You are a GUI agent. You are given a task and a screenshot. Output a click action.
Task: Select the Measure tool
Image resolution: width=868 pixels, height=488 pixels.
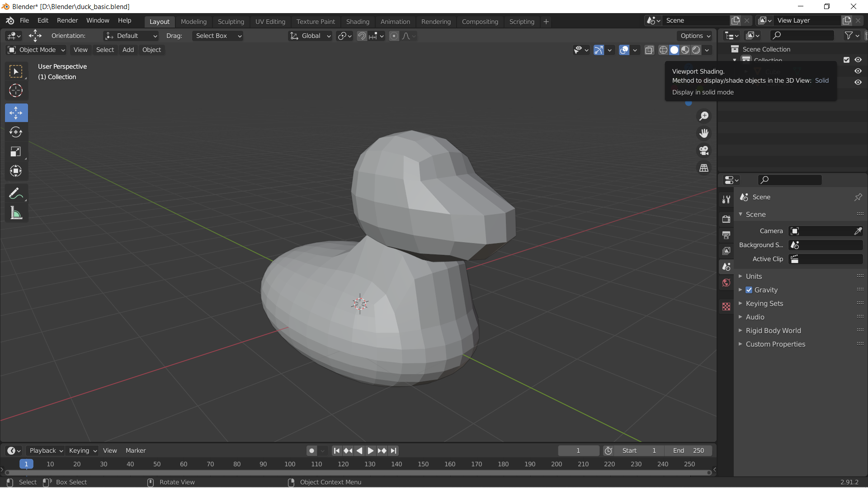pyautogui.click(x=16, y=213)
